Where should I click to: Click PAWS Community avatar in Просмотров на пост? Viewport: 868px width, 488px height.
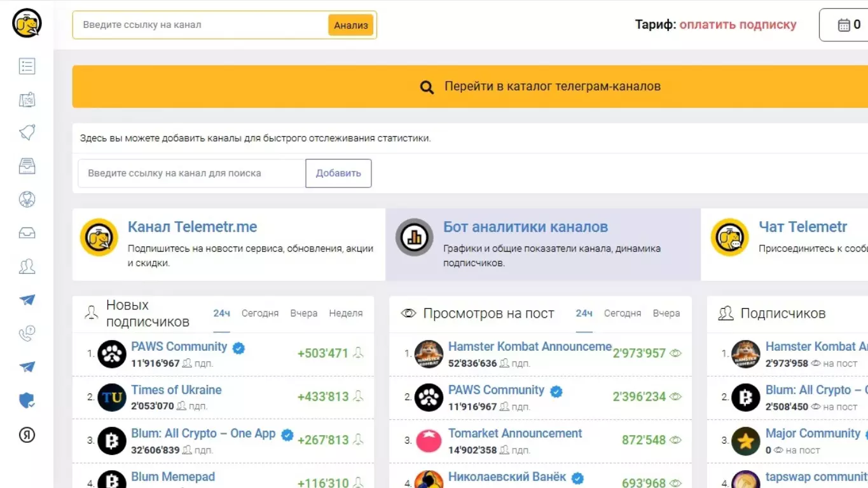pos(429,397)
